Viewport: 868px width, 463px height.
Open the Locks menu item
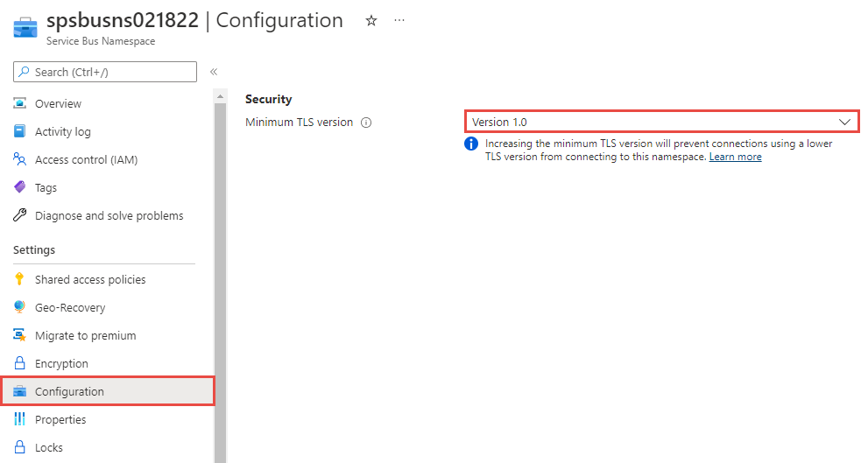click(49, 447)
